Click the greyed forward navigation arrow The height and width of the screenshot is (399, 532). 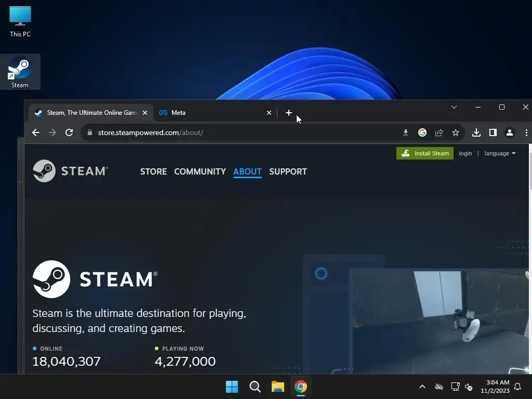[52, 132]
